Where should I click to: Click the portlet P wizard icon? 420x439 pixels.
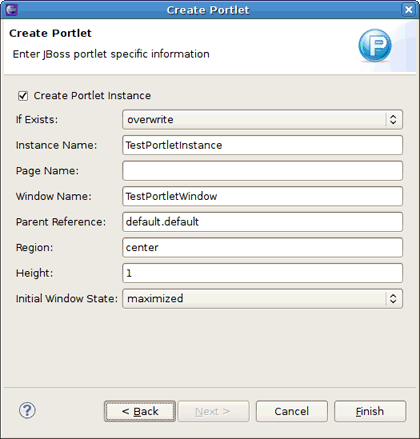click(x=375, y=45)
